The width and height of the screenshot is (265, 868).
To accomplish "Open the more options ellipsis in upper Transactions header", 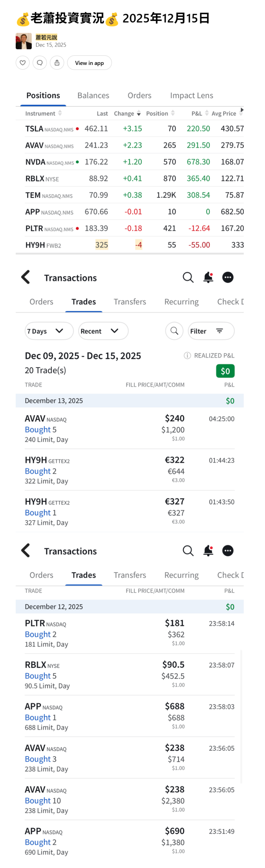I will (227, 277).
